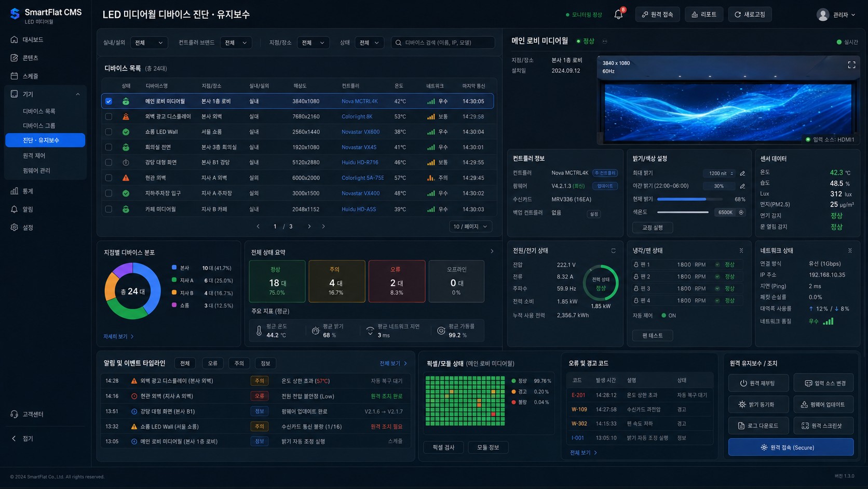Edit max brightness pencil icon

click(742, 174)
